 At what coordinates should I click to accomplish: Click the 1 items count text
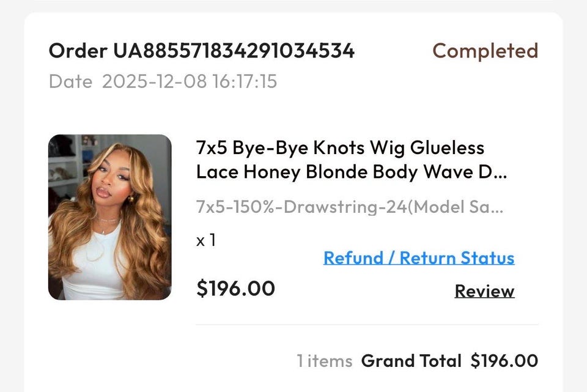(x=325, y=361)
